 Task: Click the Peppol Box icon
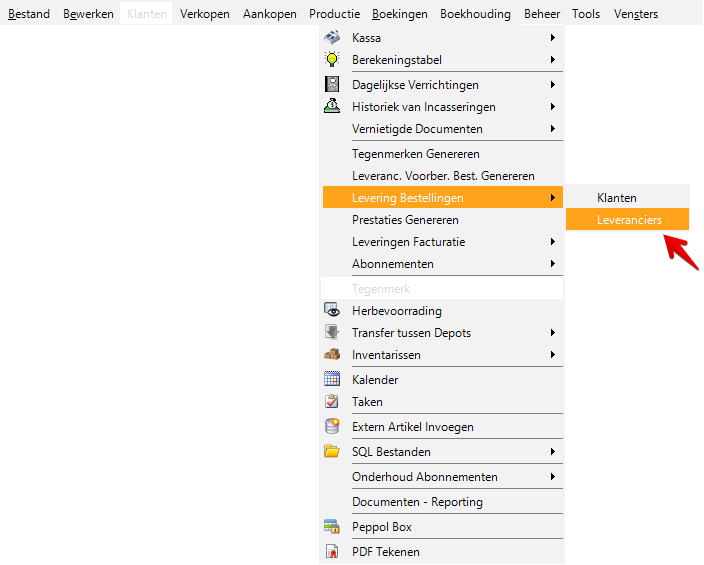tap(332, 527)
